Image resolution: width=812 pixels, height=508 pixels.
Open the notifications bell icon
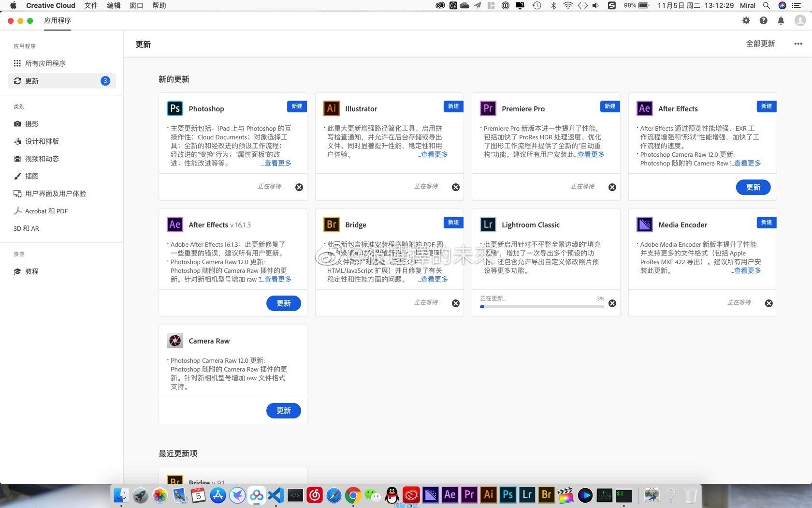(x=781, y=20)
